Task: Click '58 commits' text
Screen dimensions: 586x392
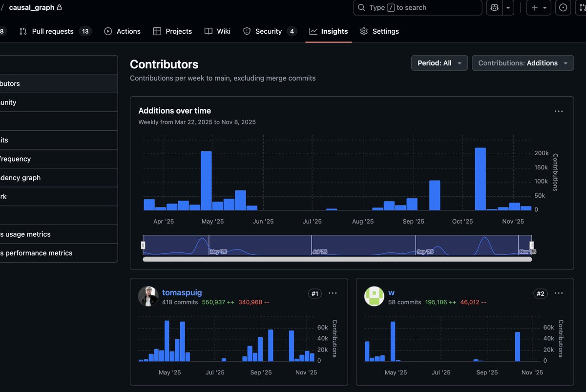Action: [x=405, y=302]
